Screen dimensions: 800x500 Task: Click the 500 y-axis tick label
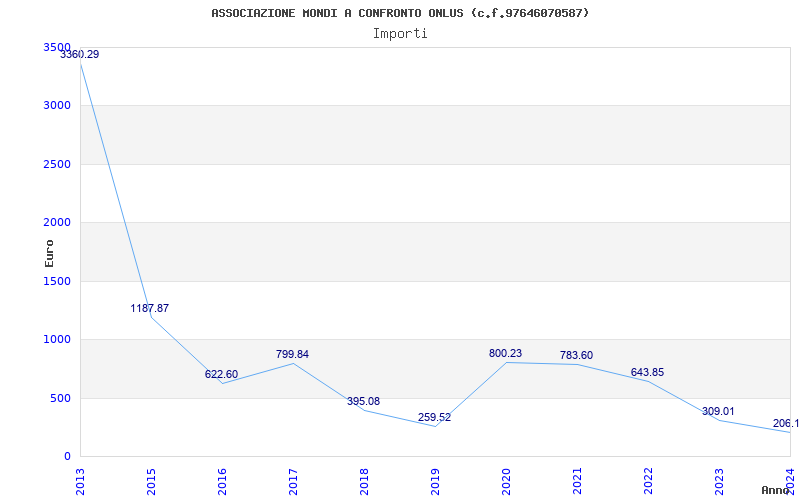(x=61, y=398)
